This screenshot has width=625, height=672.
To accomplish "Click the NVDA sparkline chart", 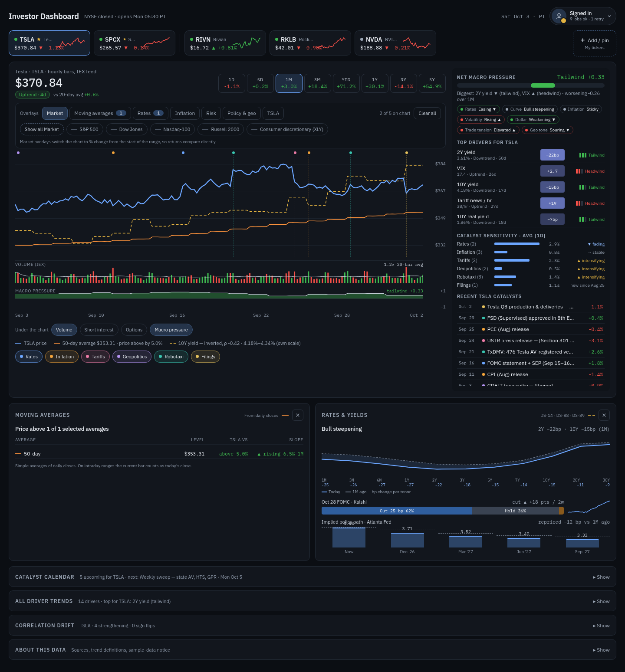I will point(417,43).
